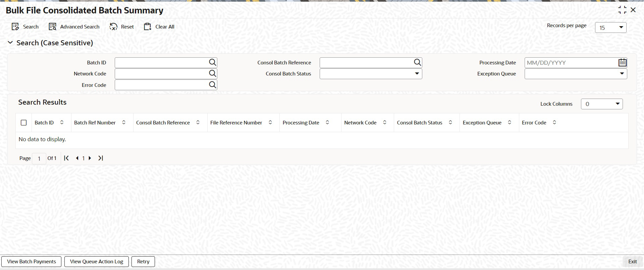The height and width of the screenshot is (270, 644).
Task: Open the Consol Batch Status dropdown
Action: tap(371, 73)
